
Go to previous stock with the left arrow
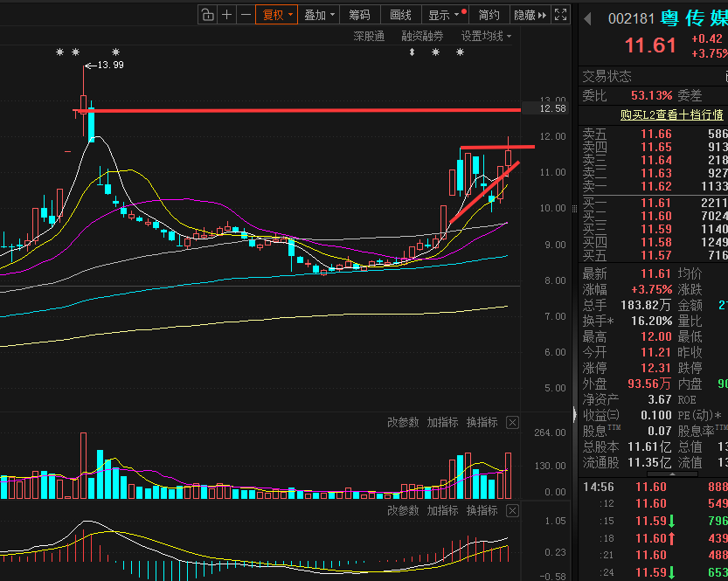(588, 19)
